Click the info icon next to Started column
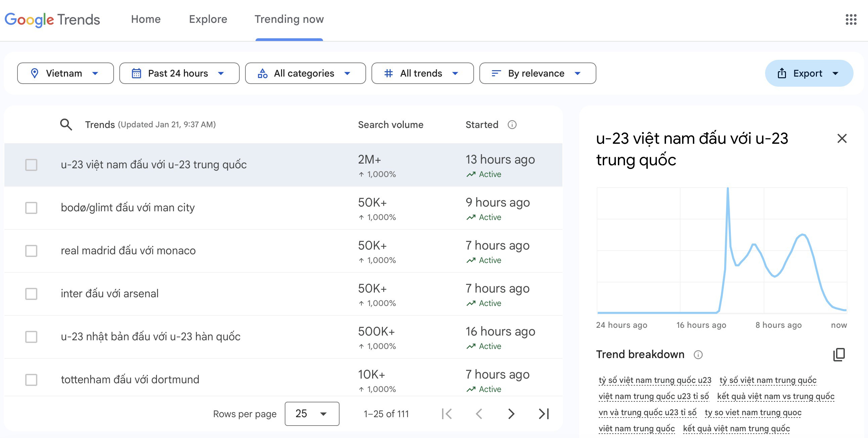Viewport: 868px width, 438px height. point(512,125)
